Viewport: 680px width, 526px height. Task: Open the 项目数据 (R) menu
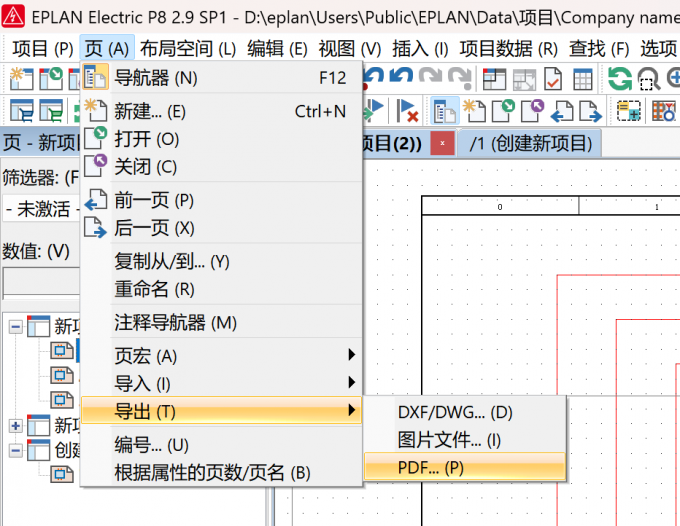(508, 49)
